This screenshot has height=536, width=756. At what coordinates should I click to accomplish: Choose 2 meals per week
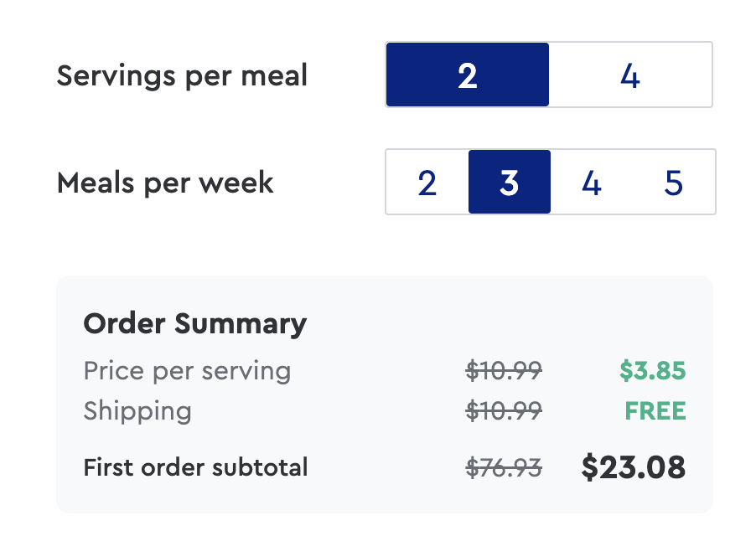[427, 183]
